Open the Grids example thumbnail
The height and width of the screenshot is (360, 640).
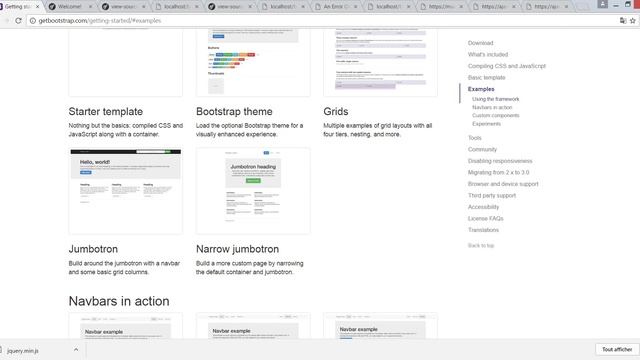click(x=380, y=62)
